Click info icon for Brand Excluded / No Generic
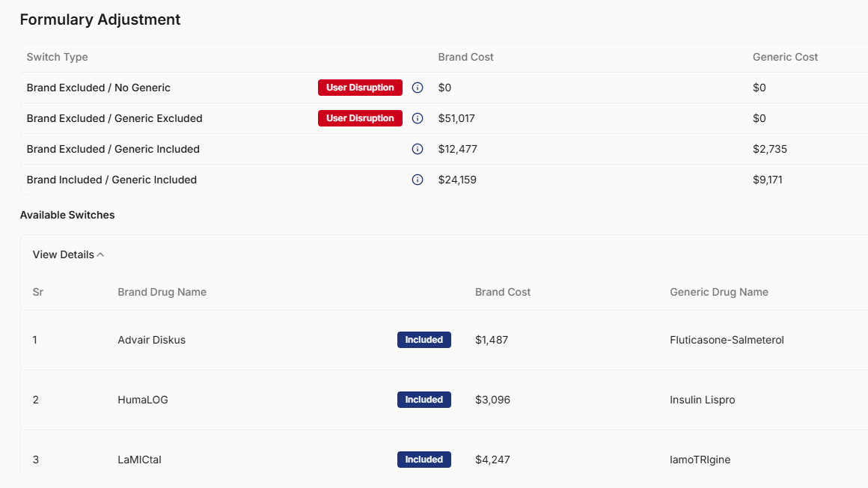 (x=418, y=88)
